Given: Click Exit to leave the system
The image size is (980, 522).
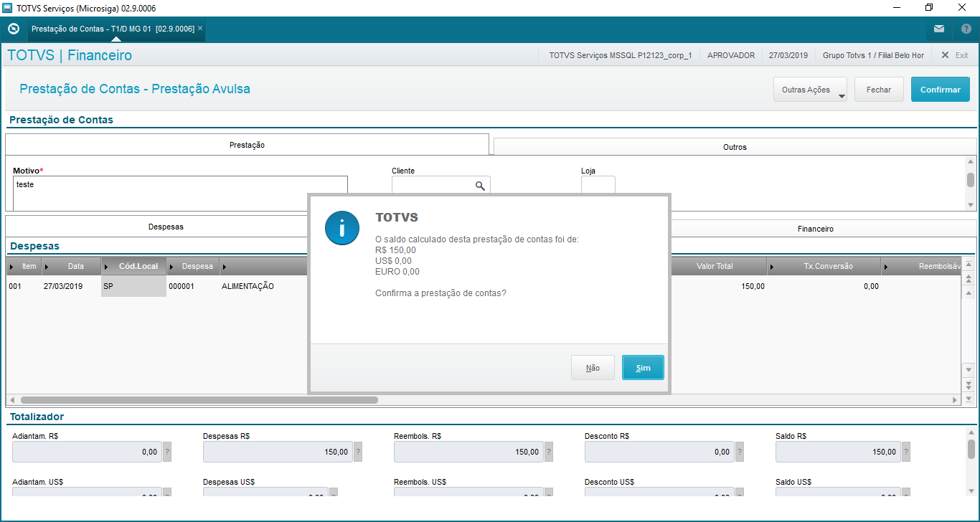Looking at the screenshot, I should tap(955, 55).
